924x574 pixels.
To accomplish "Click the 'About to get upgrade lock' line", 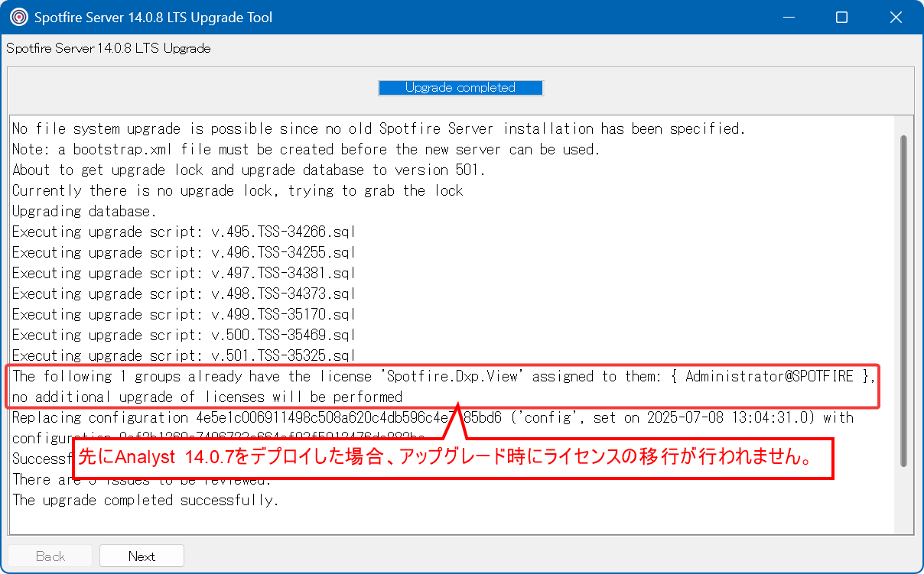I will tap(249, 170).
